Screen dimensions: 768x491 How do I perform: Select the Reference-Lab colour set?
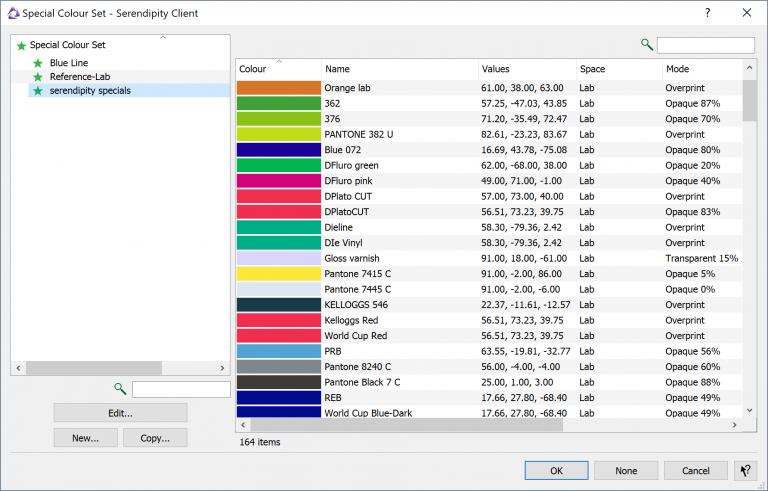click(x=80, y=76)
